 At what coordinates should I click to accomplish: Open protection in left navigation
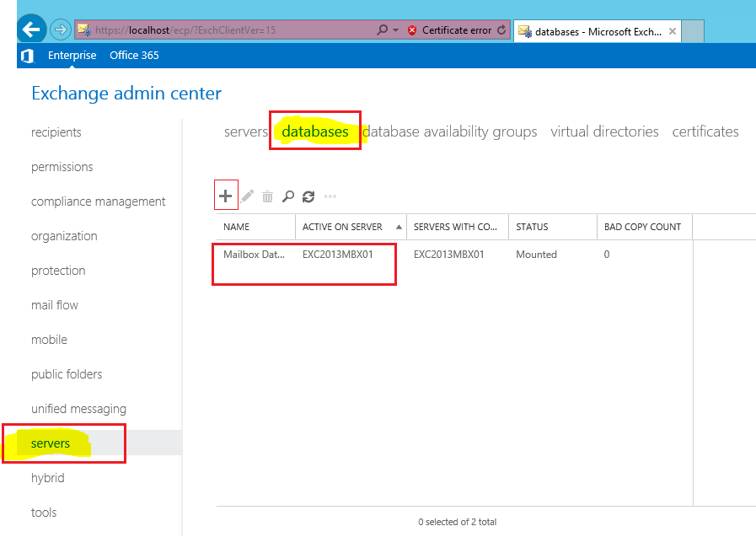click(58, 271)
